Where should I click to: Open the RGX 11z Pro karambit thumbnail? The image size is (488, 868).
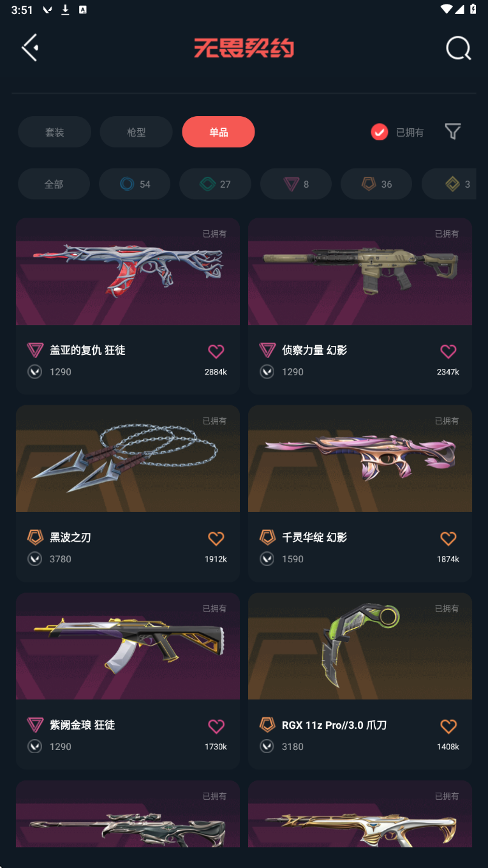360,647
